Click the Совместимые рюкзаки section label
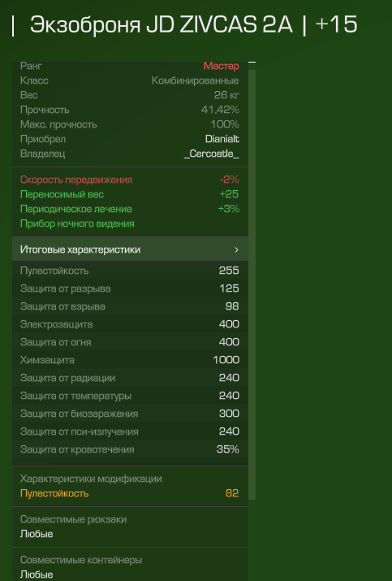Viewport: 392px width, 581px height. click(x=73, y=519)
